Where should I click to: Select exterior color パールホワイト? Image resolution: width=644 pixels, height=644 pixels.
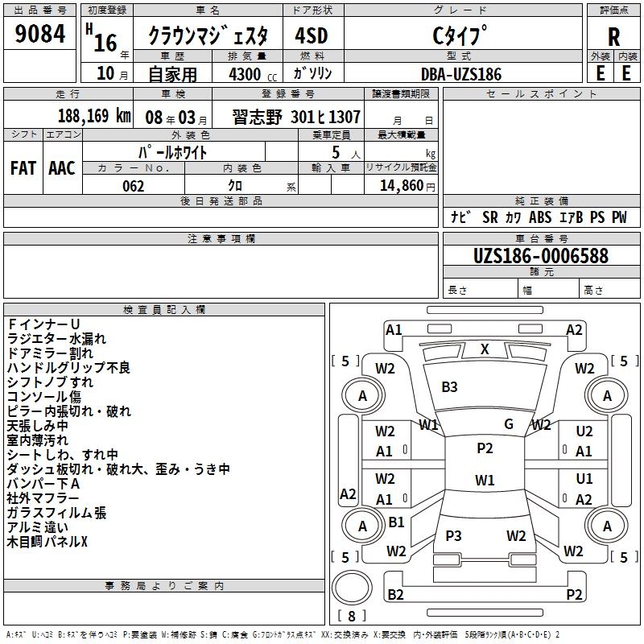tap(172, 152)
